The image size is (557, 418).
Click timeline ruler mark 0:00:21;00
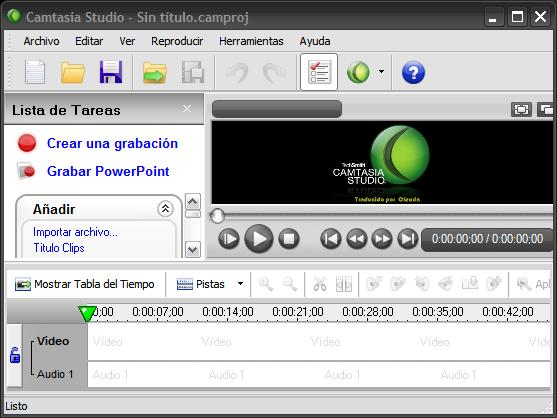298,312
